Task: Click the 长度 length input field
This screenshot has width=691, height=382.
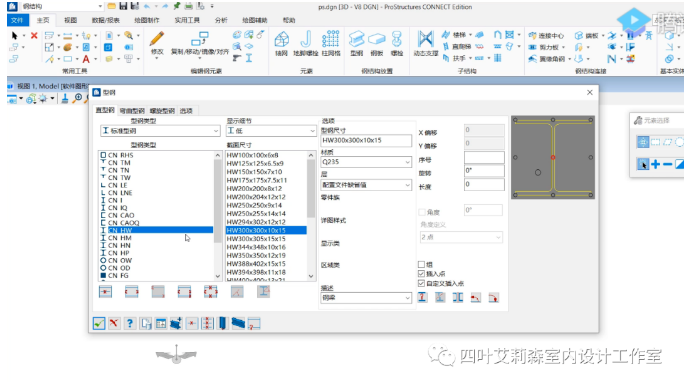Action: (484, 185)
